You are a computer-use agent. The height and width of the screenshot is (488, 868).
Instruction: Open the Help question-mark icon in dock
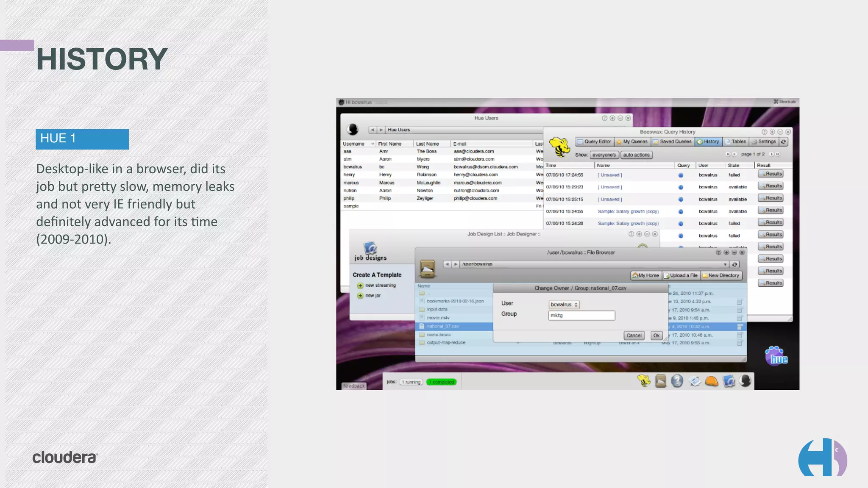click(677, 381)
